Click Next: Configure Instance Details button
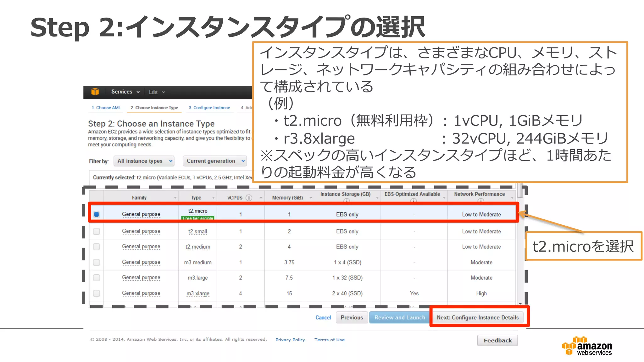The height and width of the screenshot is (362, 644). [478, 317]
